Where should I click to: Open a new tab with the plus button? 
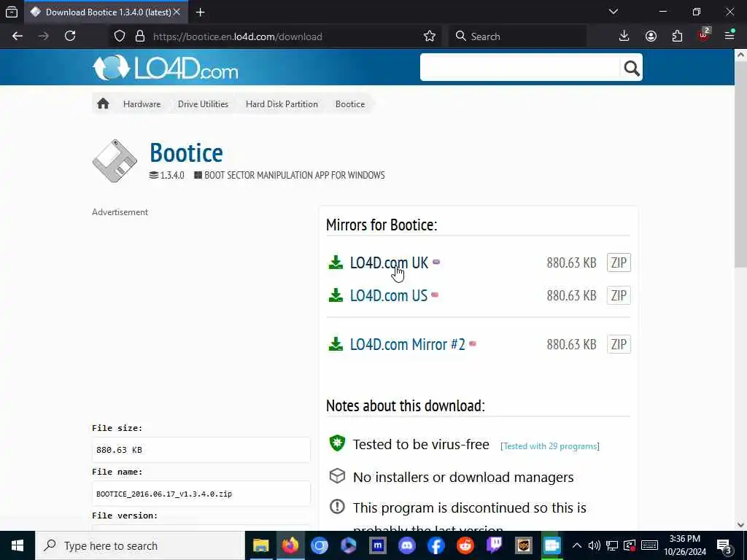(200, 12)
